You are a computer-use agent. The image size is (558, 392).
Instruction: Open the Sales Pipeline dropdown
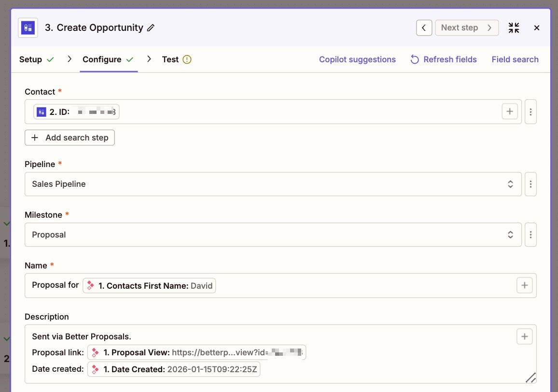(x=273, y=184)
